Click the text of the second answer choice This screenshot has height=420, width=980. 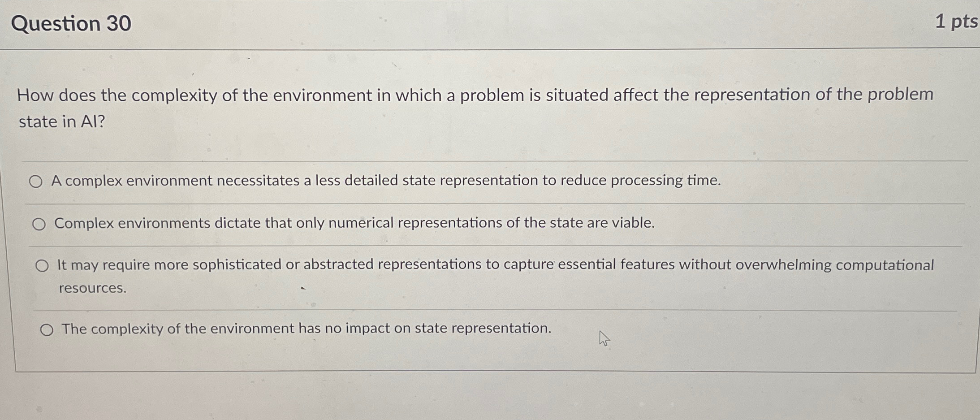point(354,224)
